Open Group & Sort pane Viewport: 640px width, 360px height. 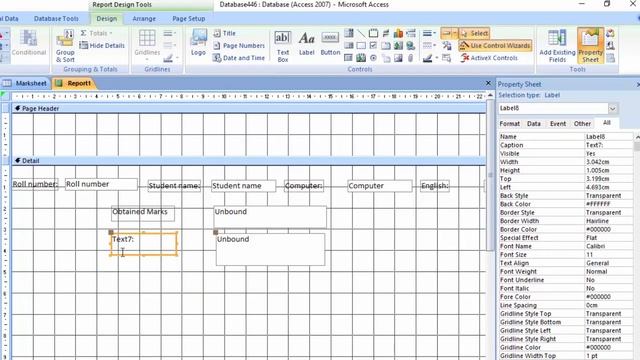tap(65, 46)
